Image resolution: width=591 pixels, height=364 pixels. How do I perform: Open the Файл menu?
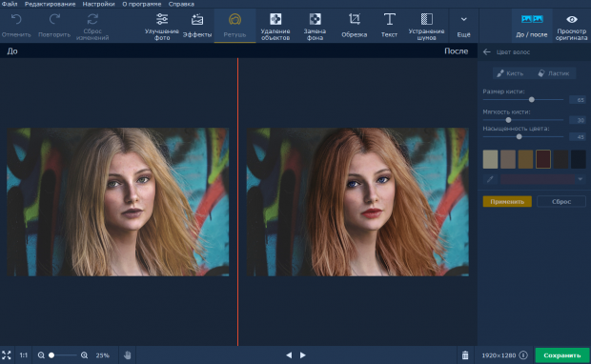pyautogui.click(x=10, y=4)
